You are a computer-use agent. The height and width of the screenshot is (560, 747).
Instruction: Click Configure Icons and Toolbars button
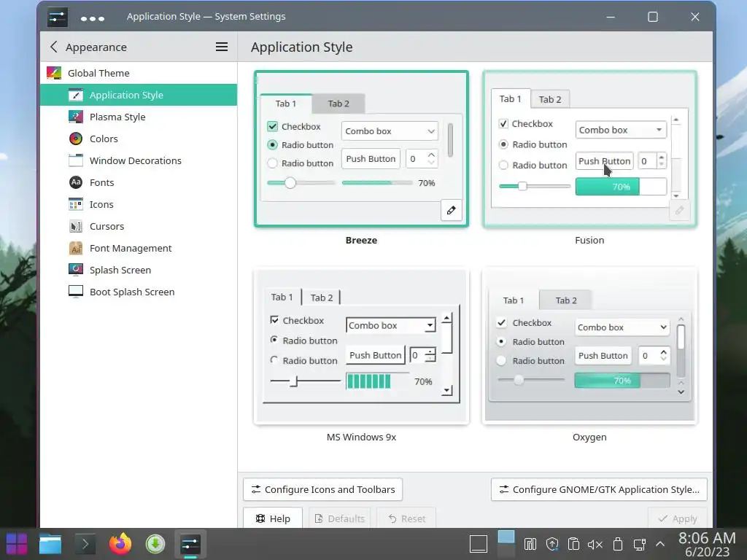coord(322,489)
